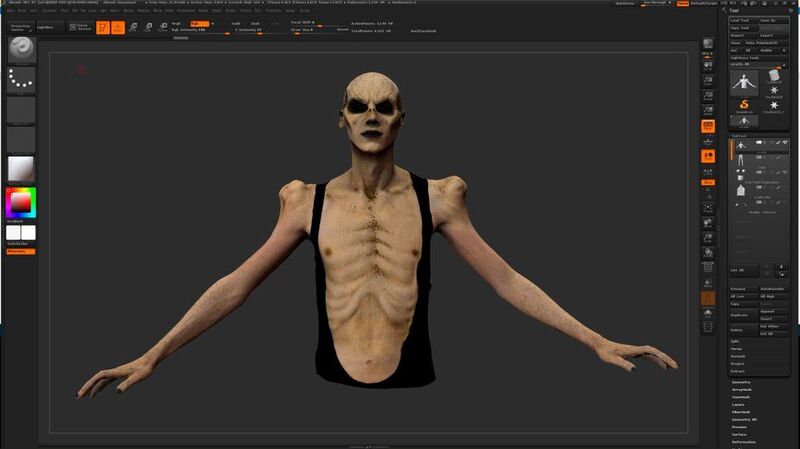The image size is (800, 449).
Task: Expand the Deformation sub-palette
Action: coord(744,442)
